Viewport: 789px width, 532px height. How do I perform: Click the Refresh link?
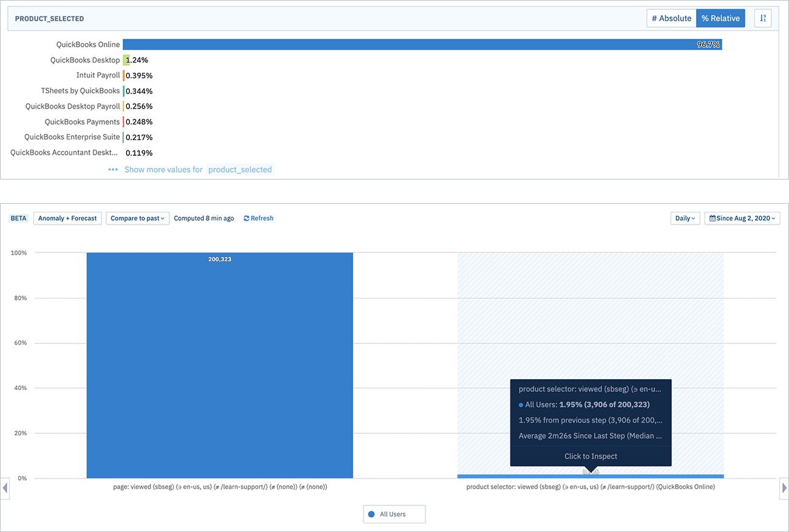259,218
